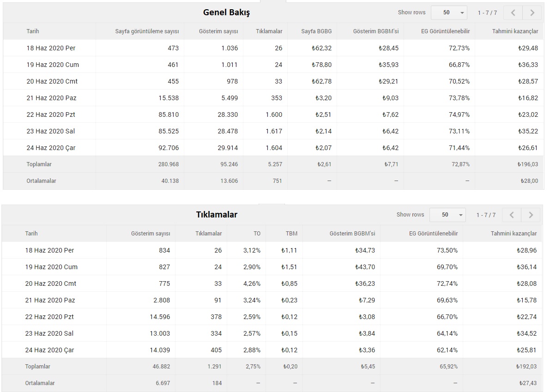This screenshot has height=392, width=550.
Task: Select the 24 Haz 2020 Çar row in Tıklamalar
Action: (50, 350)
